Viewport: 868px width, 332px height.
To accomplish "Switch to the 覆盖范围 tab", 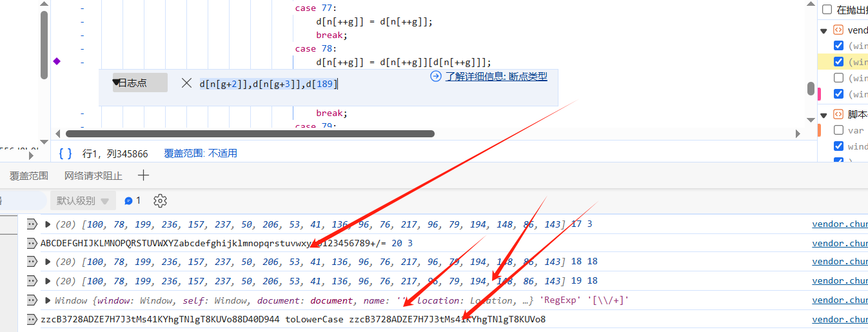I will click(x=28, y=175).
